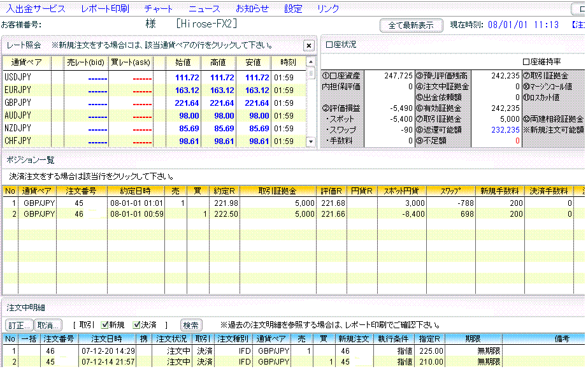Select pending order dated 07-12-20 14:29

point(292,351)
